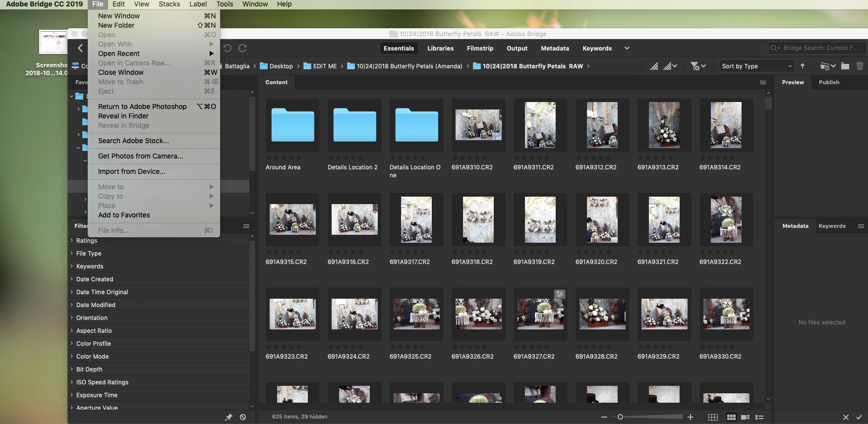Select Search Adobe Stock menu item
868x424 pixels.
tap(154, 141)
